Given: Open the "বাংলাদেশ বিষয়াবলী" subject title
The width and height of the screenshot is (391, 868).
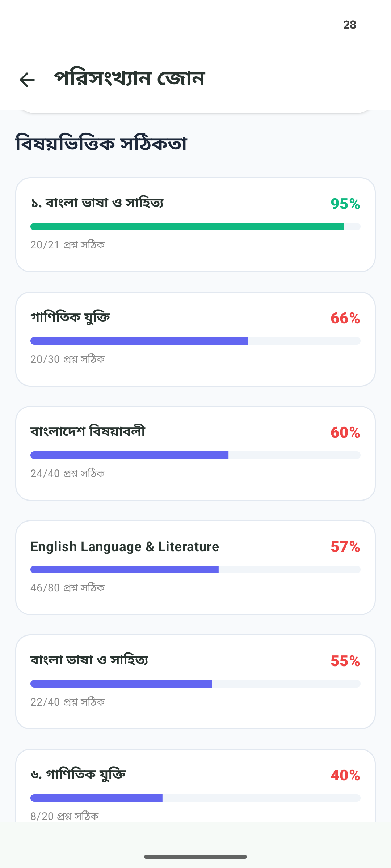Looking at the screenshot, I should (x=88, y=432).
